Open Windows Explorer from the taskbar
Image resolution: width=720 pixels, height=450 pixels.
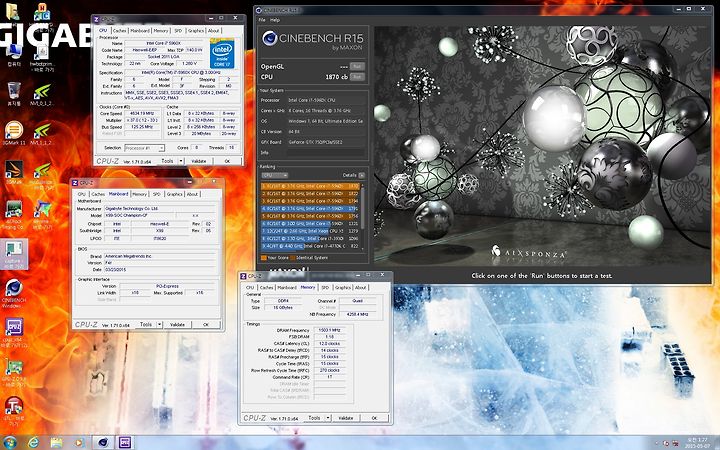pos(56,443)
